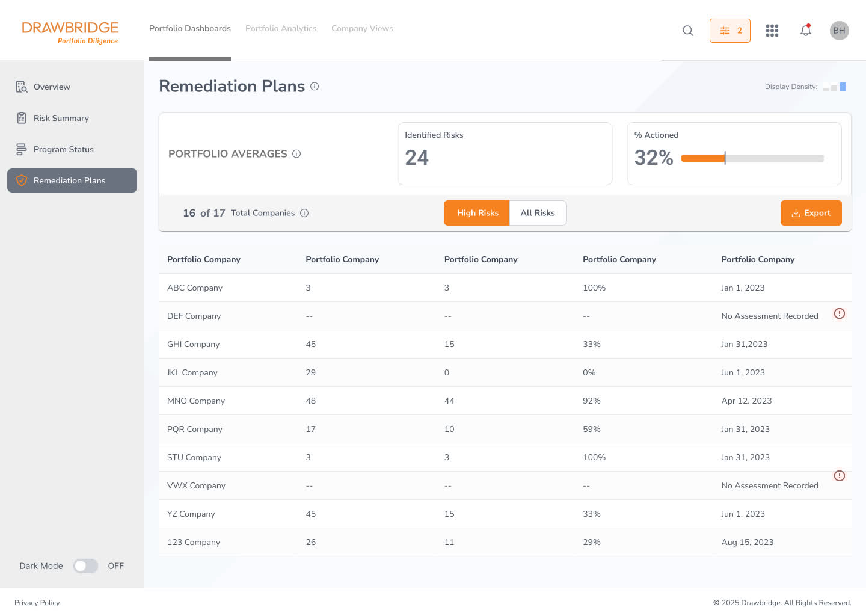Click warning icon on DEF Company row

click(840, 313)
